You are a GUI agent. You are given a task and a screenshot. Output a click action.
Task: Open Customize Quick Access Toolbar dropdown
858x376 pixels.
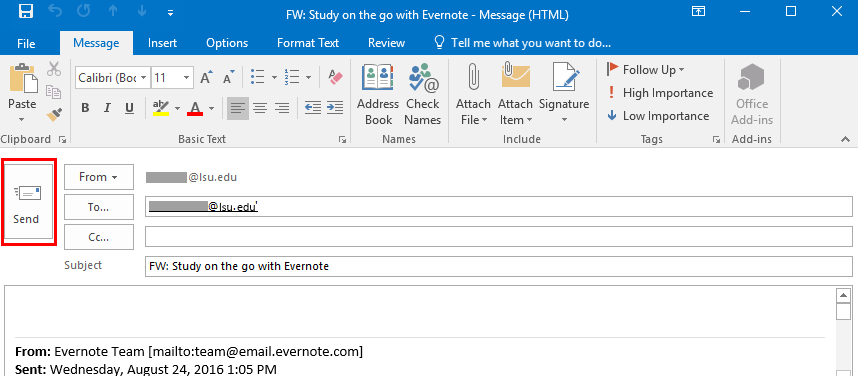click(171, 13)
